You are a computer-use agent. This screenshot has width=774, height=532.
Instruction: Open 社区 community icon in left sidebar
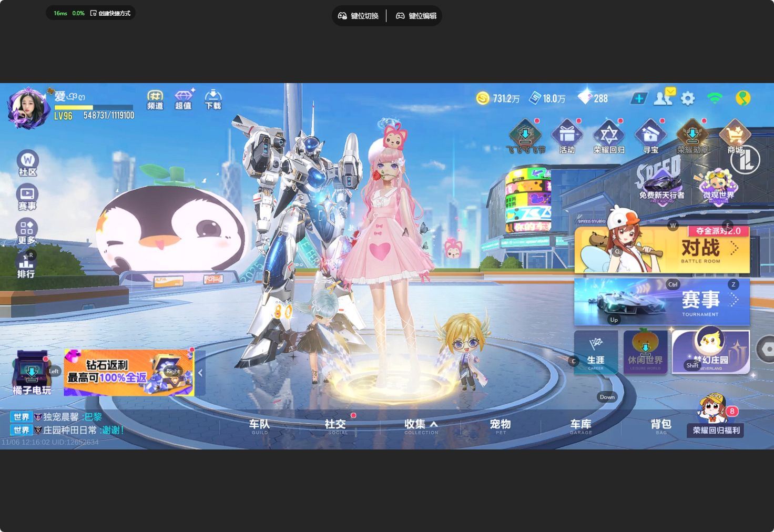pos(27,163)
